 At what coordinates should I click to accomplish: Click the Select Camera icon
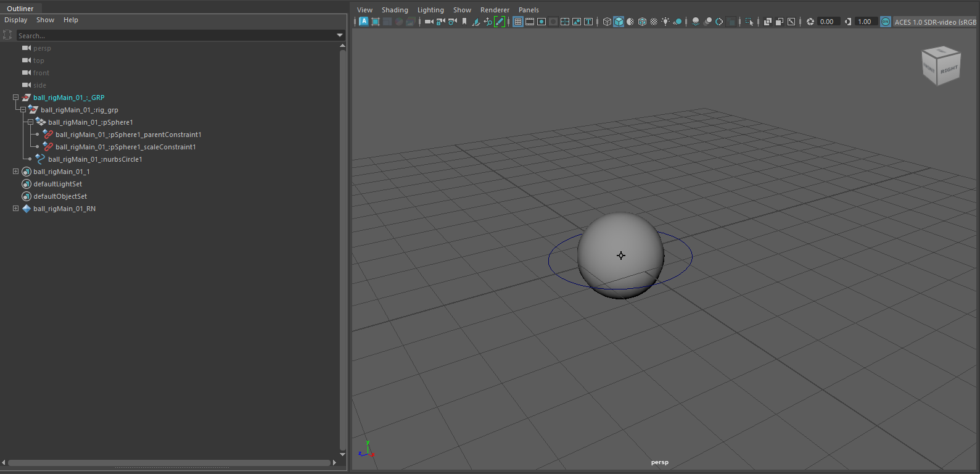pyautogui.click(x=429, y=22)
